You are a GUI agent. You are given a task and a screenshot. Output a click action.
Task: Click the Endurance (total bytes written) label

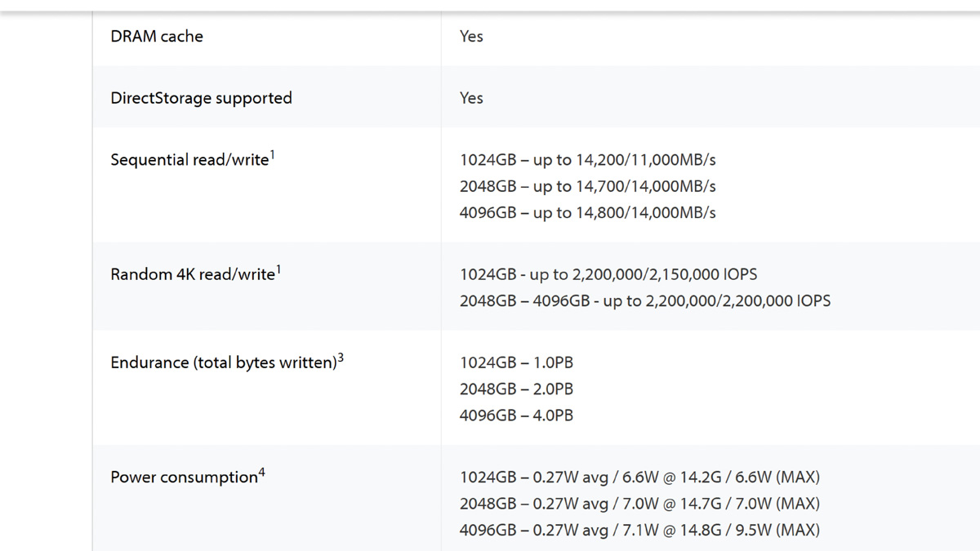224,362
